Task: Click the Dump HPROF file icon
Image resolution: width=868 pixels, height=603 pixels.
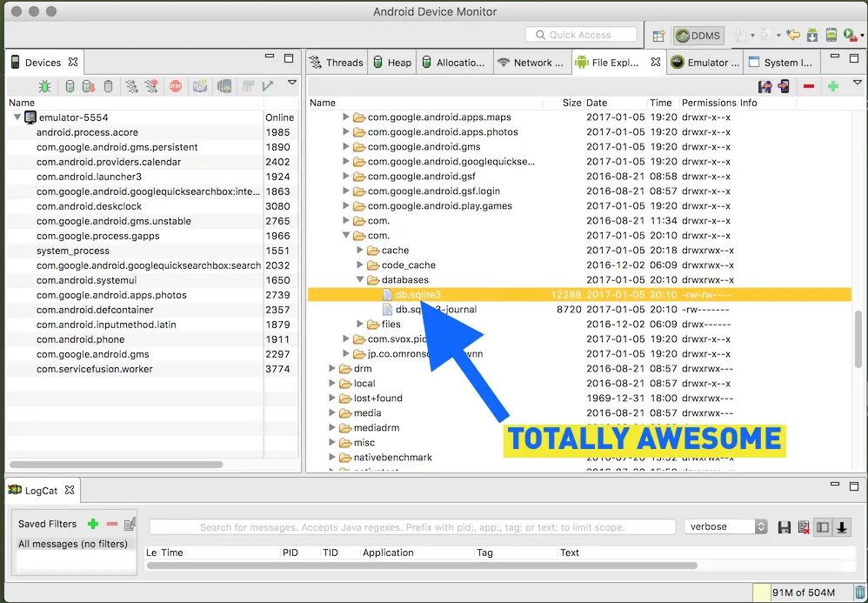Action: pyautogui.click(x=89, y=86)
